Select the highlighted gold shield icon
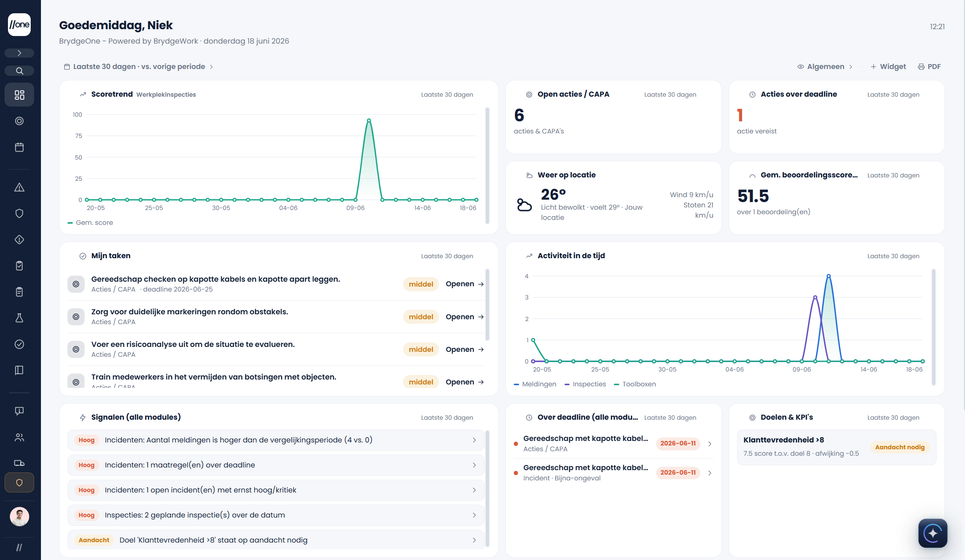The height and width of the screenshot is (560, 965). (19, 483)
